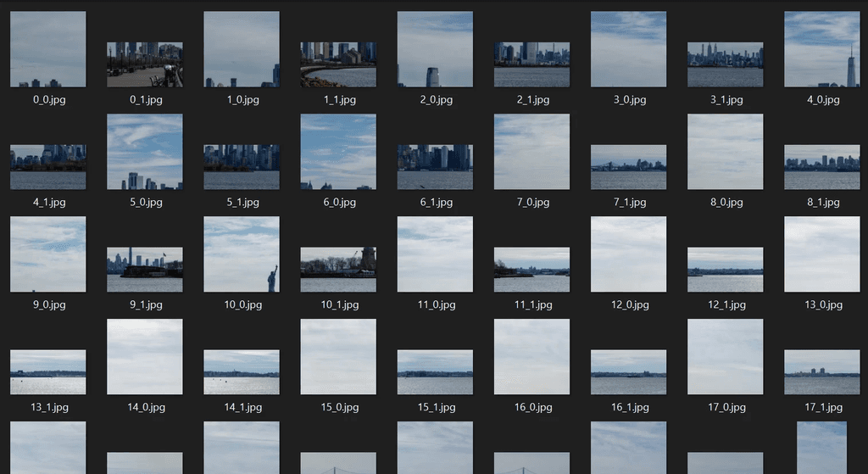Open the 0_1.jpg promenade thumbnail
Image resolution: width=868 pixels, height=474 pixels.
[145, 64]
